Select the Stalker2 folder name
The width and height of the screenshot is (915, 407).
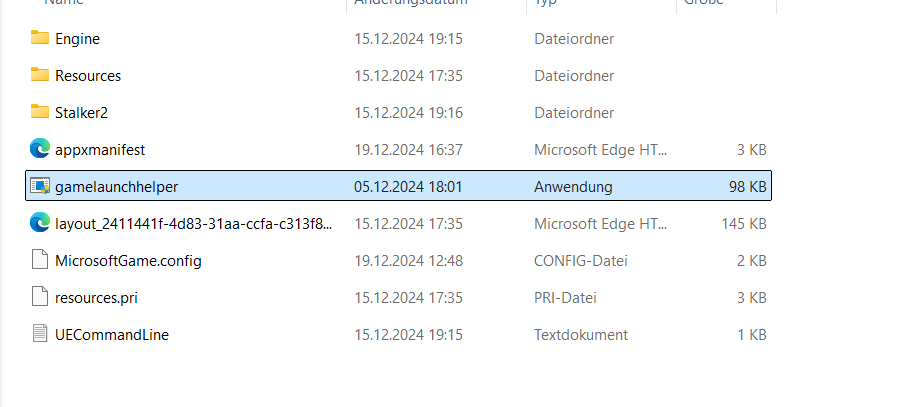tap(85, 113)
